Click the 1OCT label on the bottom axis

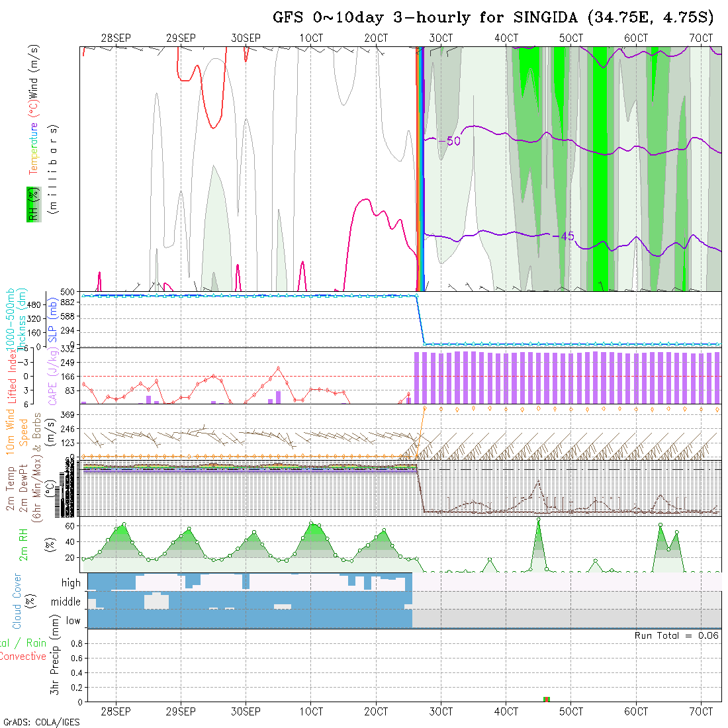310,711
